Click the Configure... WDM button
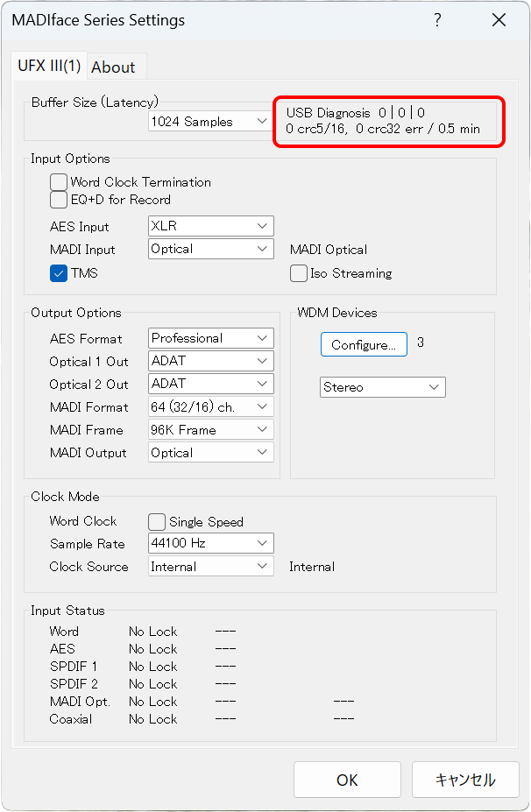This screenshot has width=531, height=812. tap(364, 345)
